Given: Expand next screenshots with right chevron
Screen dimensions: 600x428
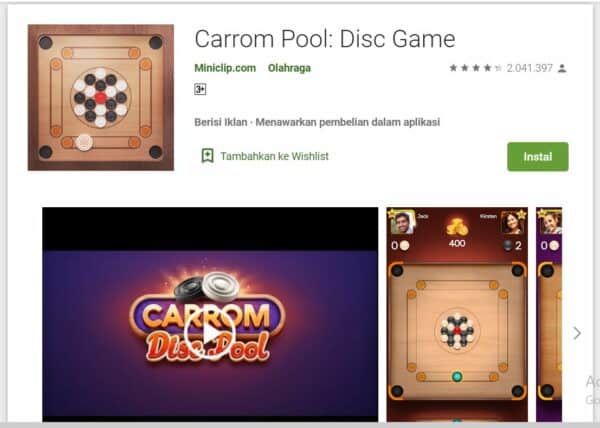Looking at the screenshot, I should [x=577, y=334].
